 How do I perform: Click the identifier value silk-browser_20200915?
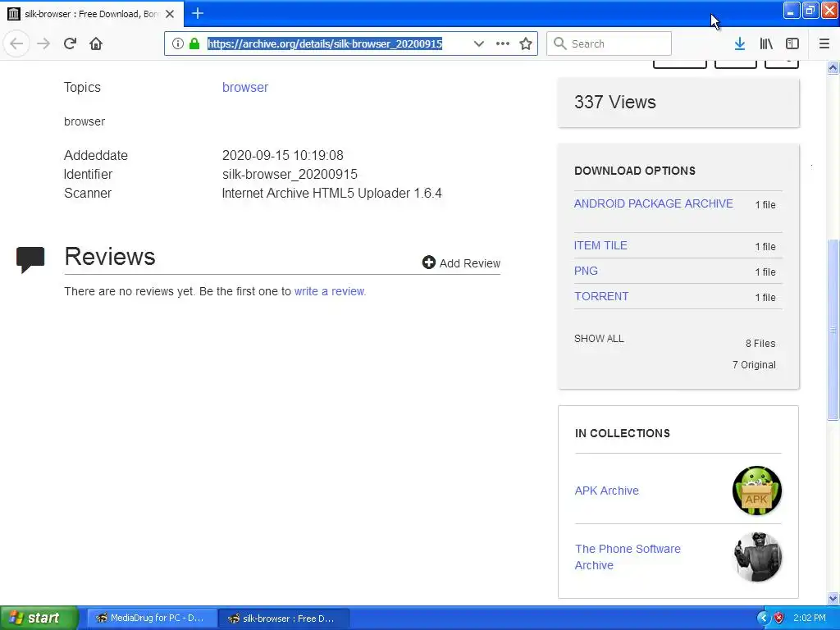290,174
